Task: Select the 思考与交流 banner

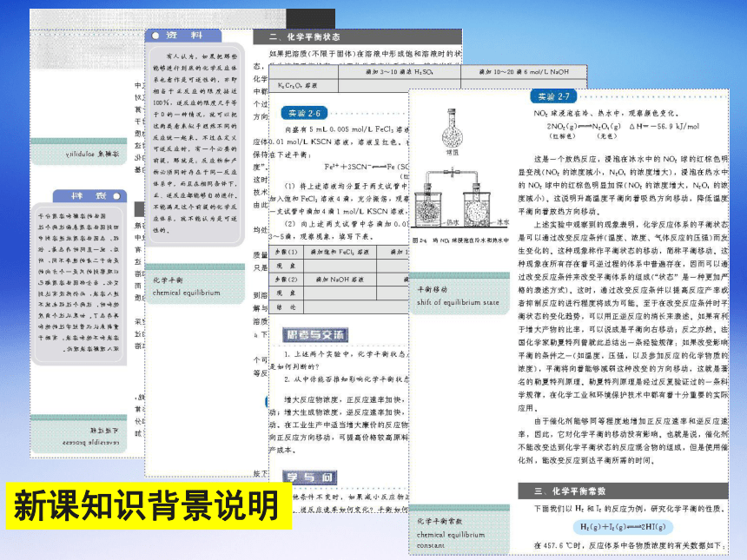Action: pyautogui.click(x=315, y=335)
